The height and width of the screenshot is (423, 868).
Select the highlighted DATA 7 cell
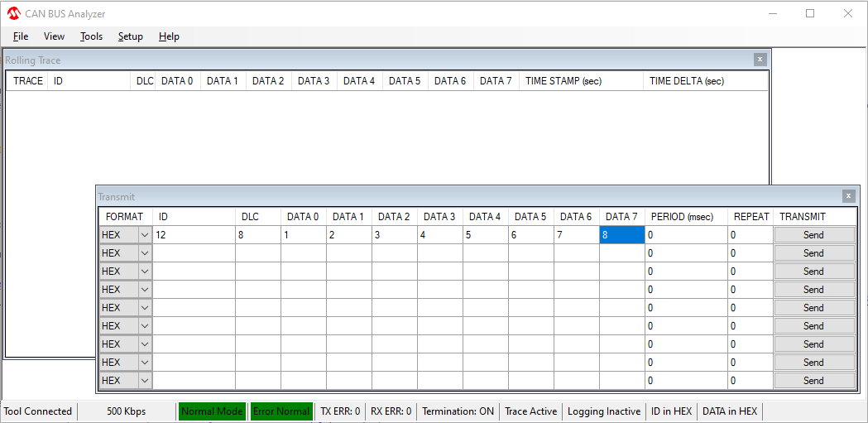point(621,235)
